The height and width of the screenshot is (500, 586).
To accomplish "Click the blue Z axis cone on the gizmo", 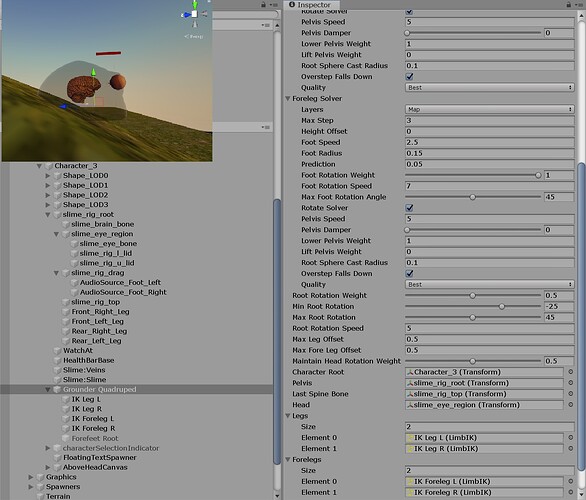I will [x=186, y=15].
